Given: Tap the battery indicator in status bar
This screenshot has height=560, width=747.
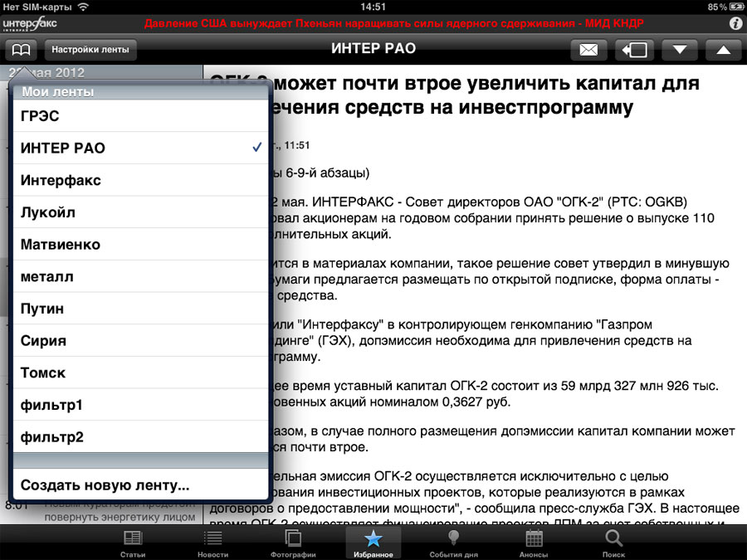Looking at the screenshot, I should (736, 7).
